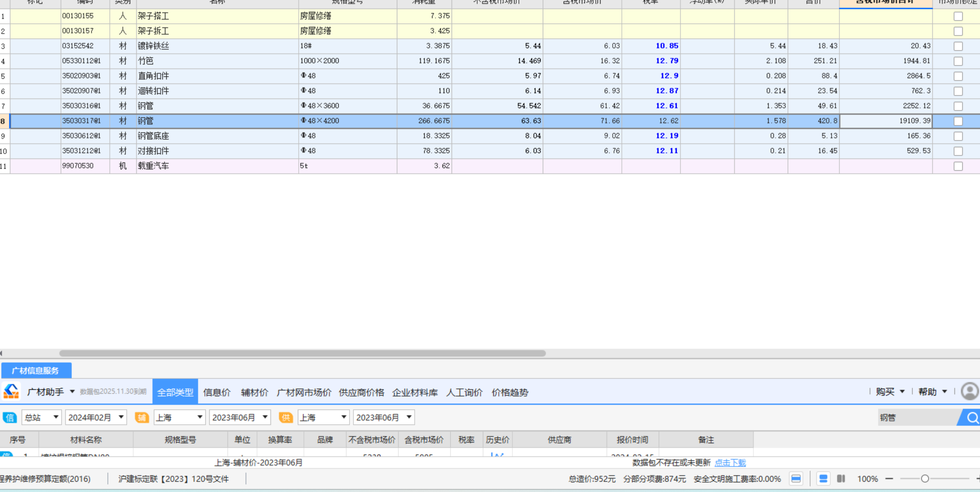This screenshot has height=492, width=980.
Task: Click the single-panel layout icon in status bar
Action: pos(796,479)
